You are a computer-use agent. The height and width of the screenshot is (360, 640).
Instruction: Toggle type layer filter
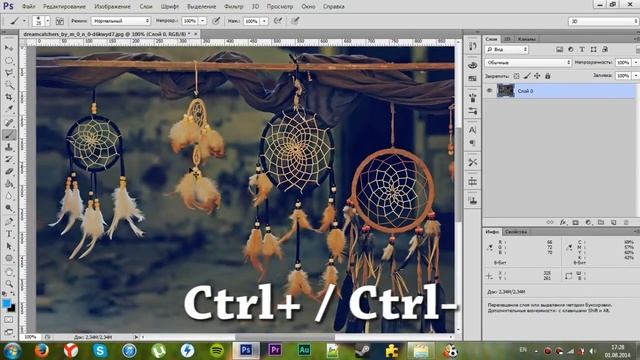(582, 49)
